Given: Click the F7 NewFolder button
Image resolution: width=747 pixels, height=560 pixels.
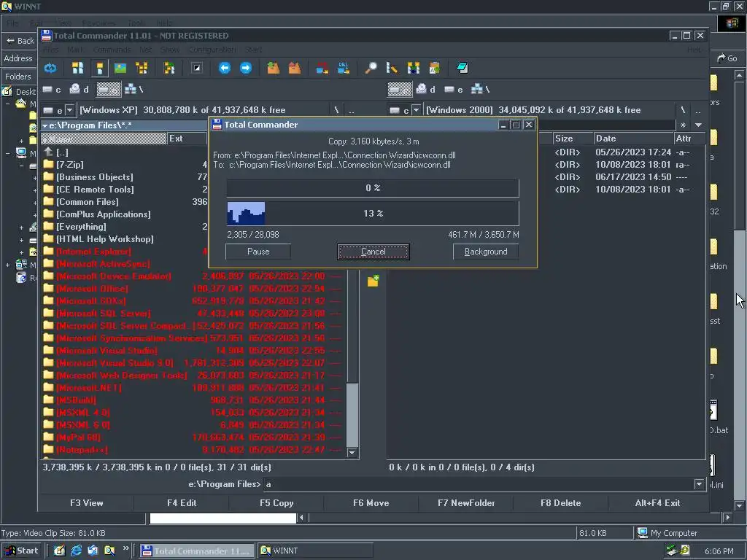Looking at the screenshot, I should (x=466, y=503).
